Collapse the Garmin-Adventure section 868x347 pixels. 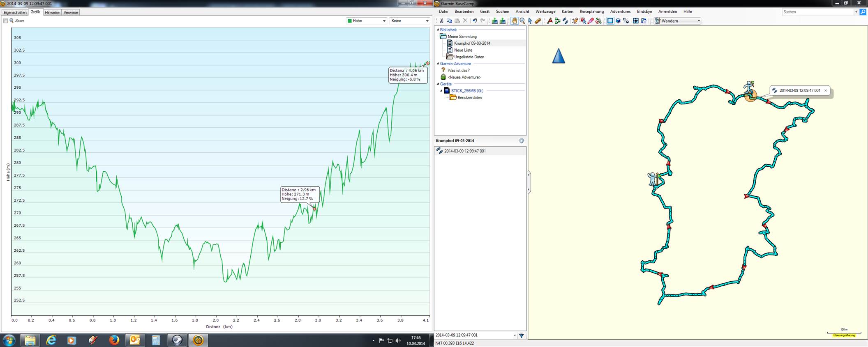pos(438,64)
